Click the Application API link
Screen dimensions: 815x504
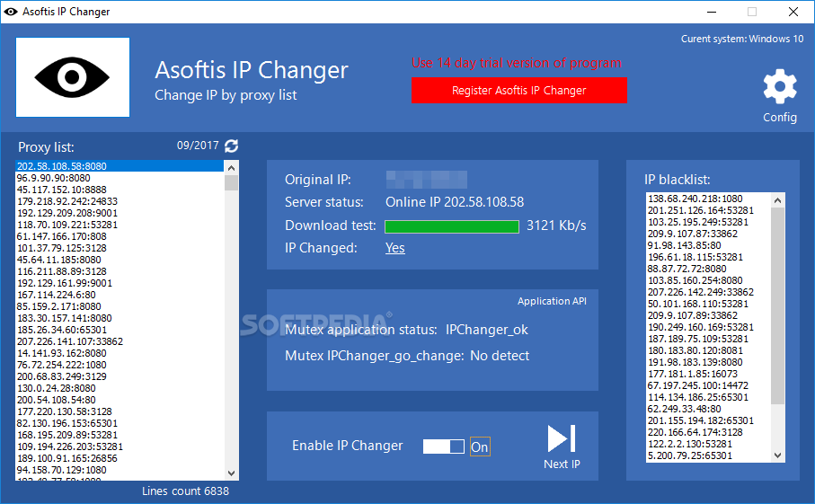(x=552, y=301)
